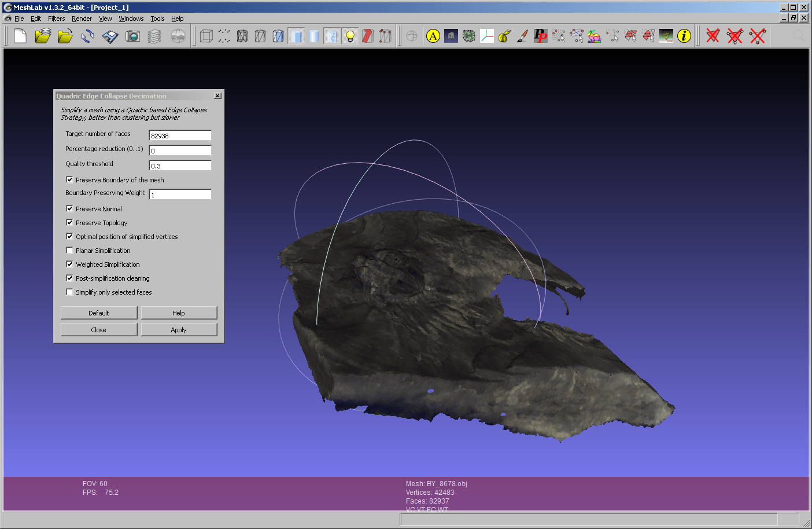Select the Measuring tape tool
This screenshot has width=812, height=529.
[504, 36]
